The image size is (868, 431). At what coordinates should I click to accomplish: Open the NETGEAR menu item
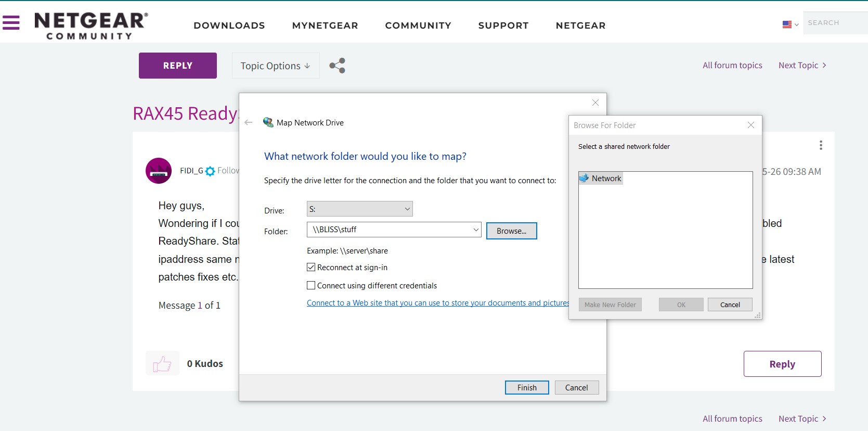(x=580, y=26)
